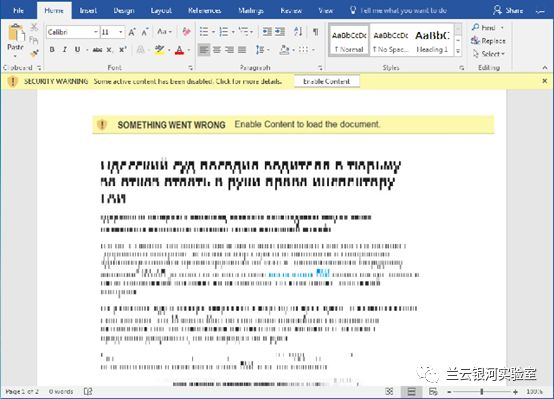The image size is (554, 399).
Task: Open the font size dropdown
Action: pyautogui.click(x=121, y=32)
